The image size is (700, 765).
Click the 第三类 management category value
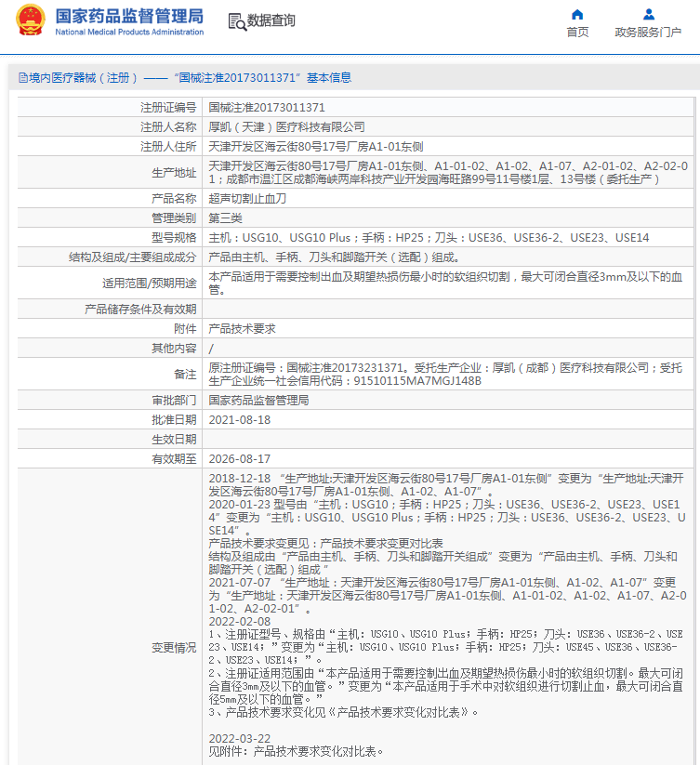226,218
